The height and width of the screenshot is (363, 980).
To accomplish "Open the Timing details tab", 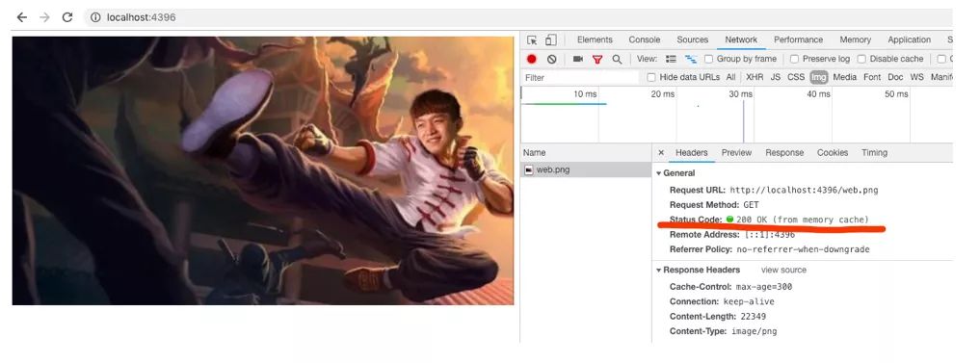I will click(874, 152).
